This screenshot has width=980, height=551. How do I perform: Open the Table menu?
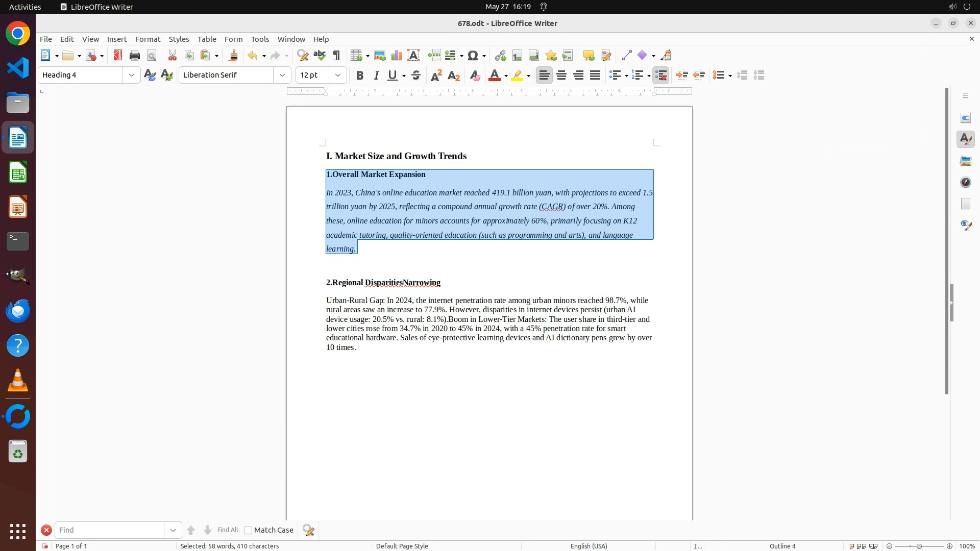207,39
